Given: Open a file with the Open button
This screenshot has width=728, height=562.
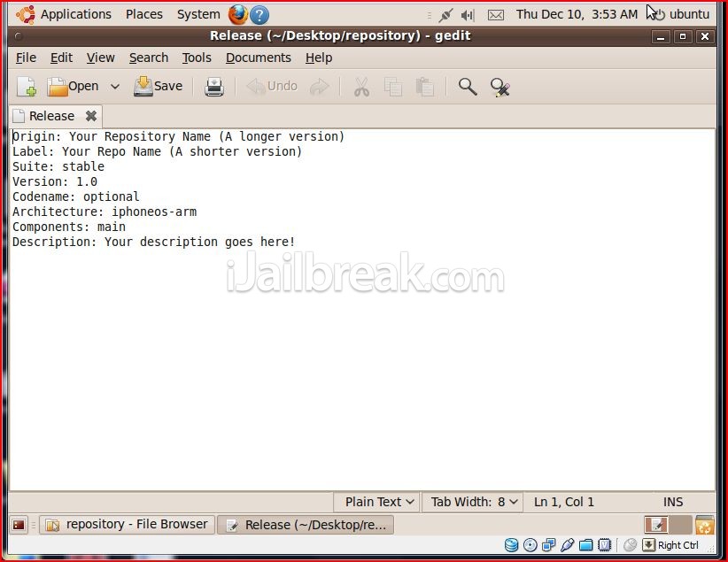Looking at the screenshot, I should 73,87.
